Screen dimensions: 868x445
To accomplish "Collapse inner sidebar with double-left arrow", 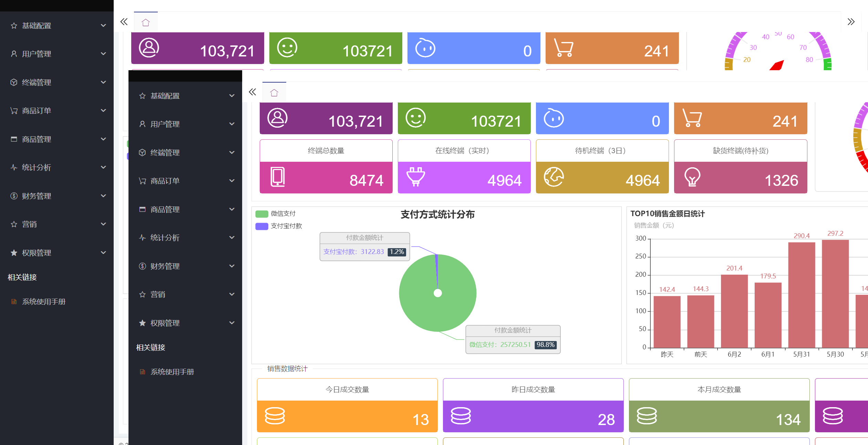I will point(252,92).
